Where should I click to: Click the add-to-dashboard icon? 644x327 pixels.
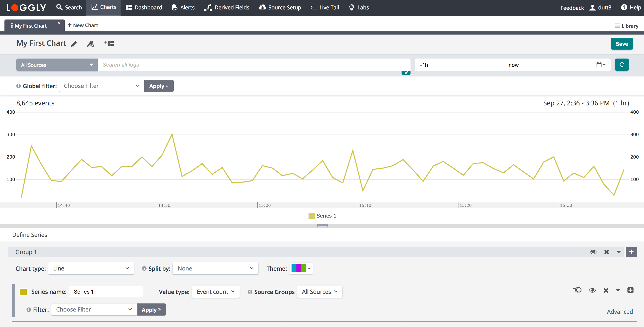pos(109,43)
